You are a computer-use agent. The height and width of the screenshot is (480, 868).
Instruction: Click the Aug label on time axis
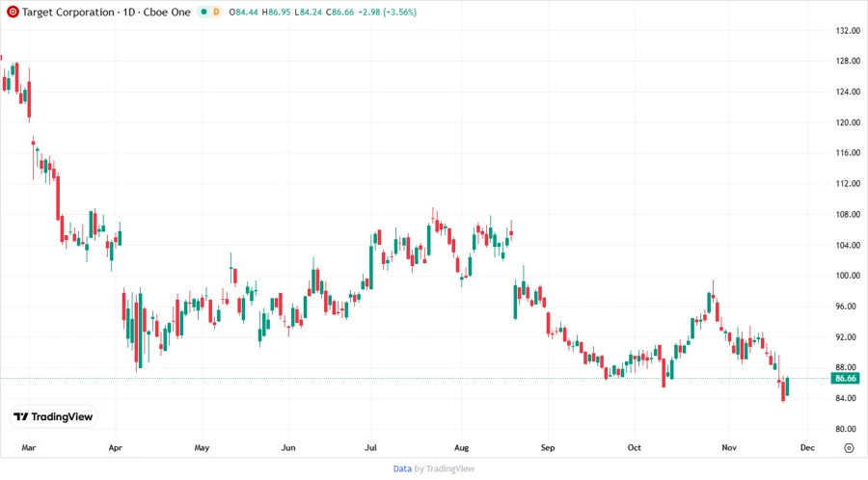462,447
